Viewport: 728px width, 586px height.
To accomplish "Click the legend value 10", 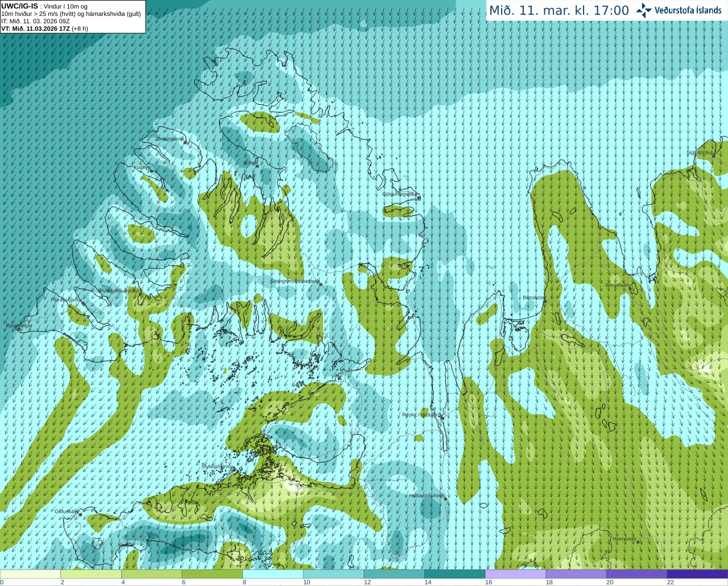I will point(307,582).
